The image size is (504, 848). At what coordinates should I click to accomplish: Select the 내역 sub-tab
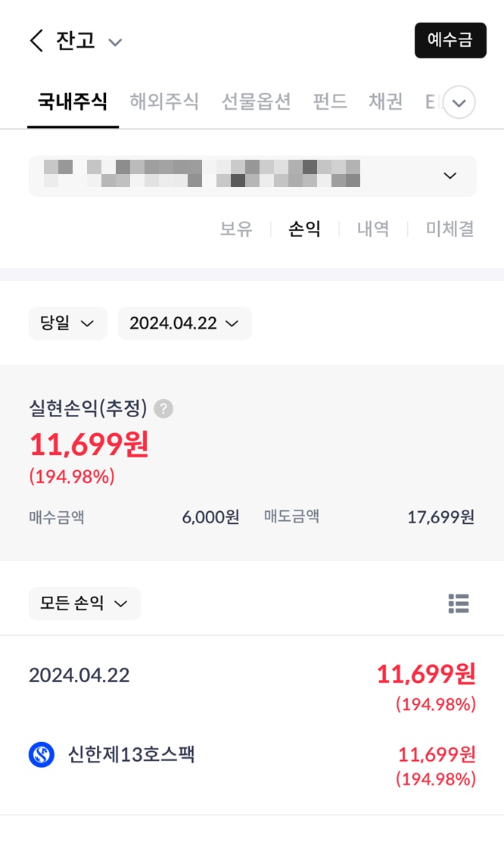373,229
